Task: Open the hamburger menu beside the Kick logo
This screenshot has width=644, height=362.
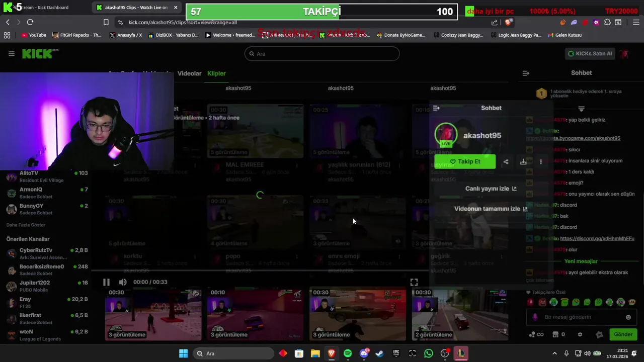Action: pyautogui.click(x=11, y=54)
